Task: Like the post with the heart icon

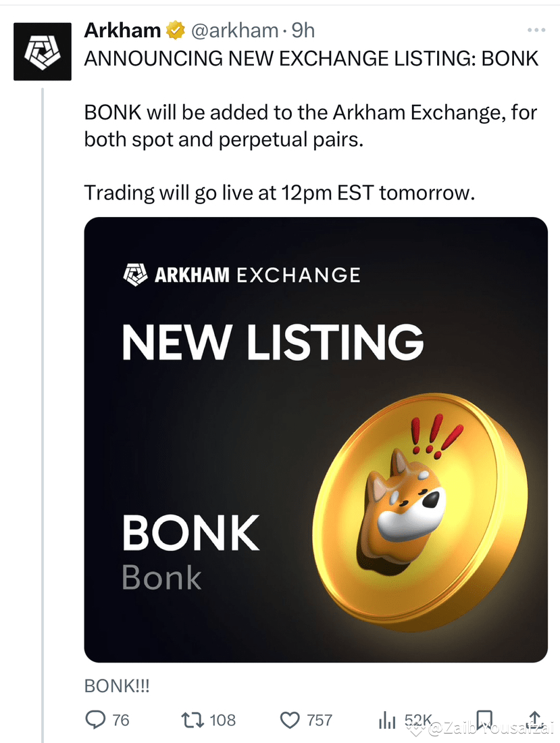Action: pyautogui.click(x=290, y=719)
